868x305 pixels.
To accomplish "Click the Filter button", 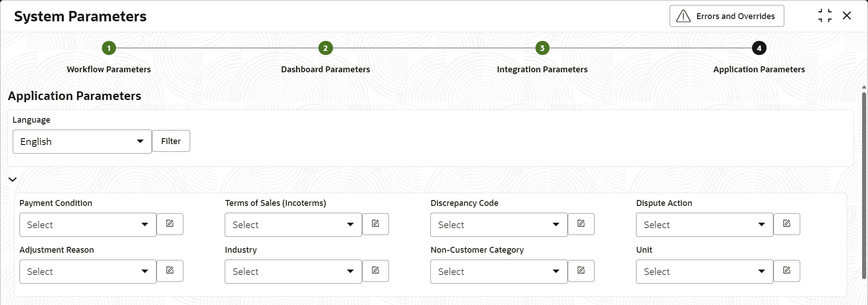I will pos(171,141).
